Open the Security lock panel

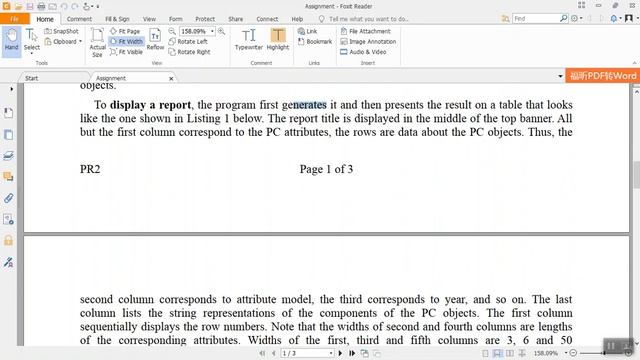click(8, 240)
